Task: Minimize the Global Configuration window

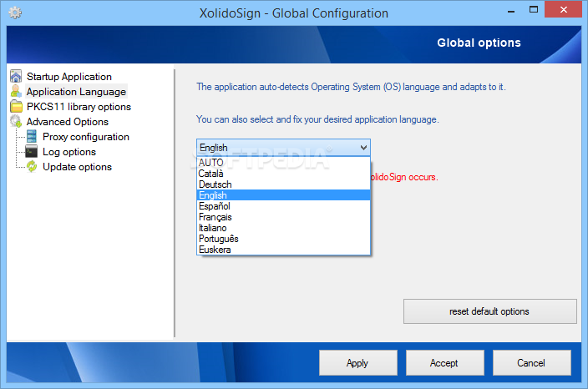Action: click(511, 10)
